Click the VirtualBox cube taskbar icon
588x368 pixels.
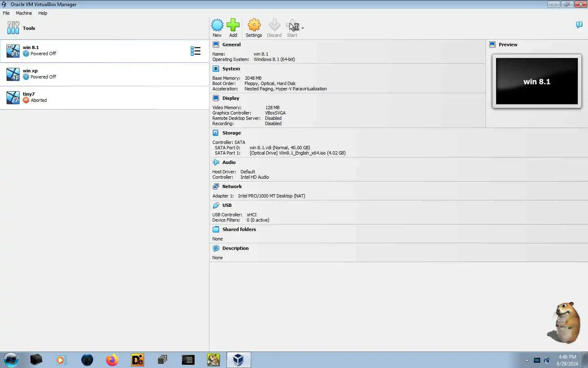coord(238,360)
